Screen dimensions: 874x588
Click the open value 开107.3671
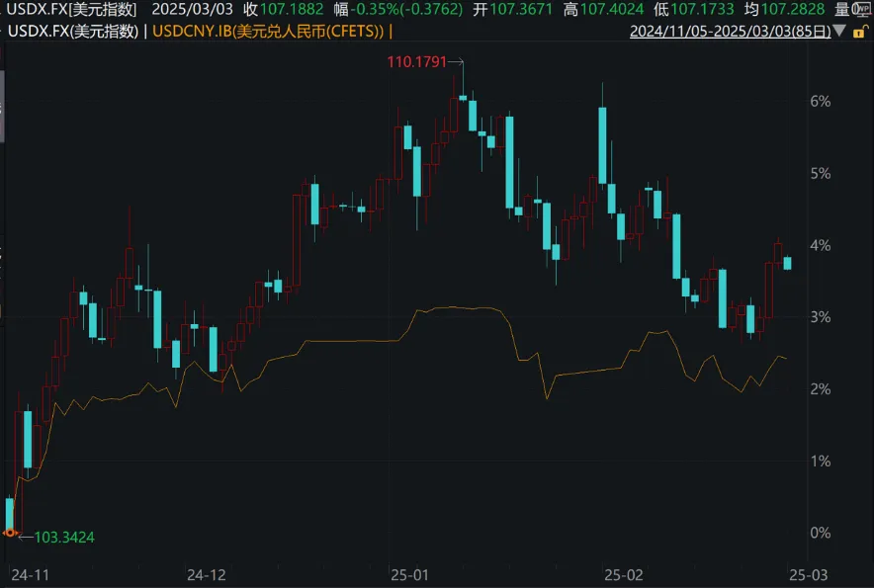coord(513,9)
